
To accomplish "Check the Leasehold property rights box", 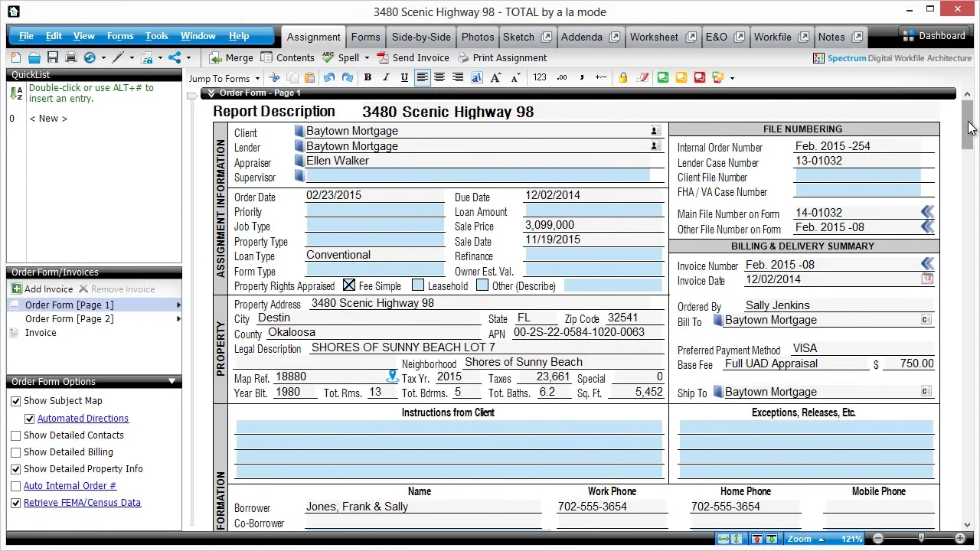I will tap(418, 285).
